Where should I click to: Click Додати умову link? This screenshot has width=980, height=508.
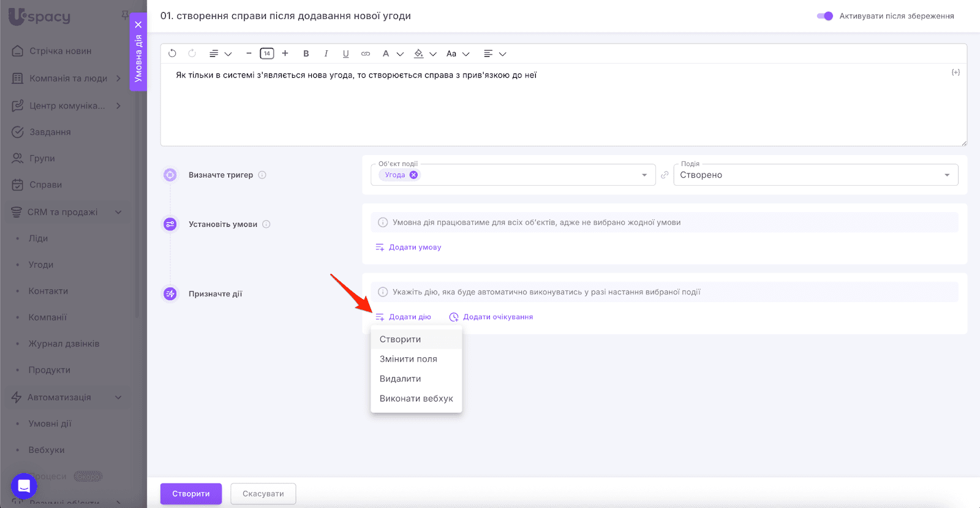pos(415,248)
